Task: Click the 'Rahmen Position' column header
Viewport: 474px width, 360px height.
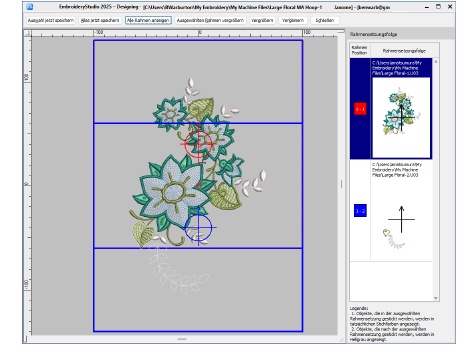Action: (360, 50)
